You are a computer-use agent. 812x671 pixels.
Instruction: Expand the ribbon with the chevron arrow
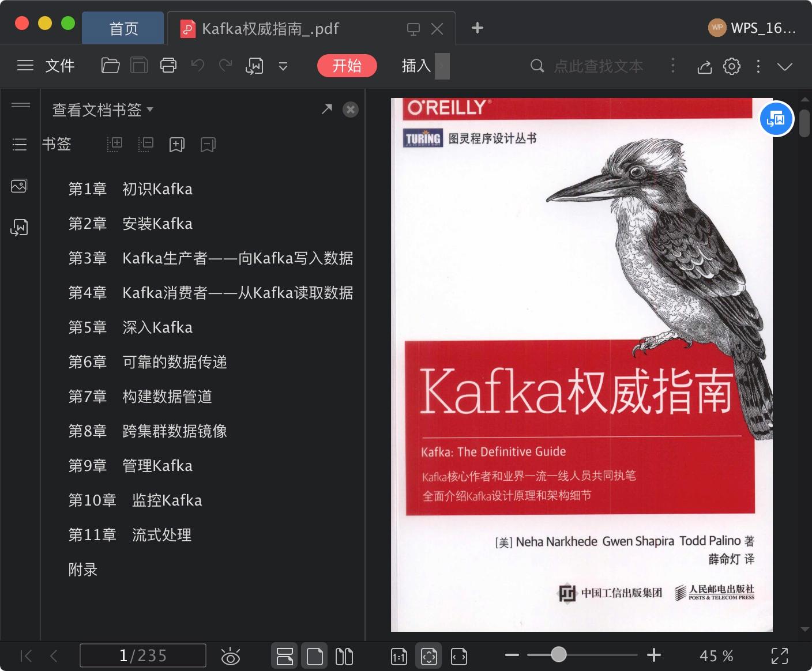click(785, 66)
